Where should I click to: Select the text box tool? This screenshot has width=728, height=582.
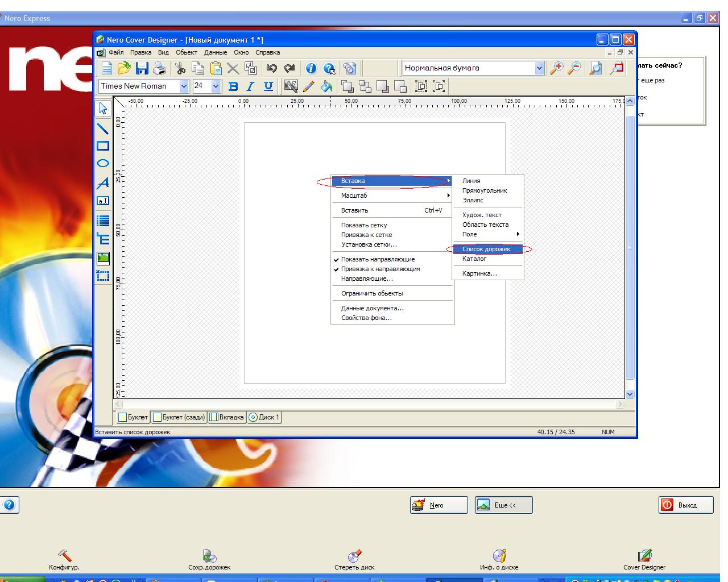(x=103, y=201)
